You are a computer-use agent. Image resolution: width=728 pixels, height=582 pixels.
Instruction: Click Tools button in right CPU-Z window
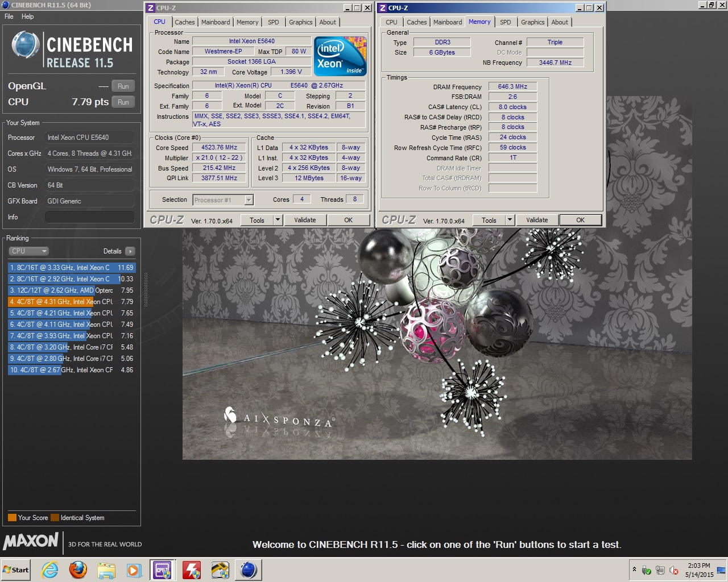489,220
